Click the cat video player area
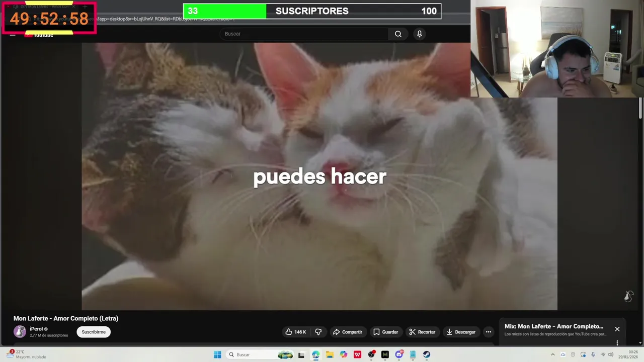This screenshot has width=644, height=362. [319, 176]
